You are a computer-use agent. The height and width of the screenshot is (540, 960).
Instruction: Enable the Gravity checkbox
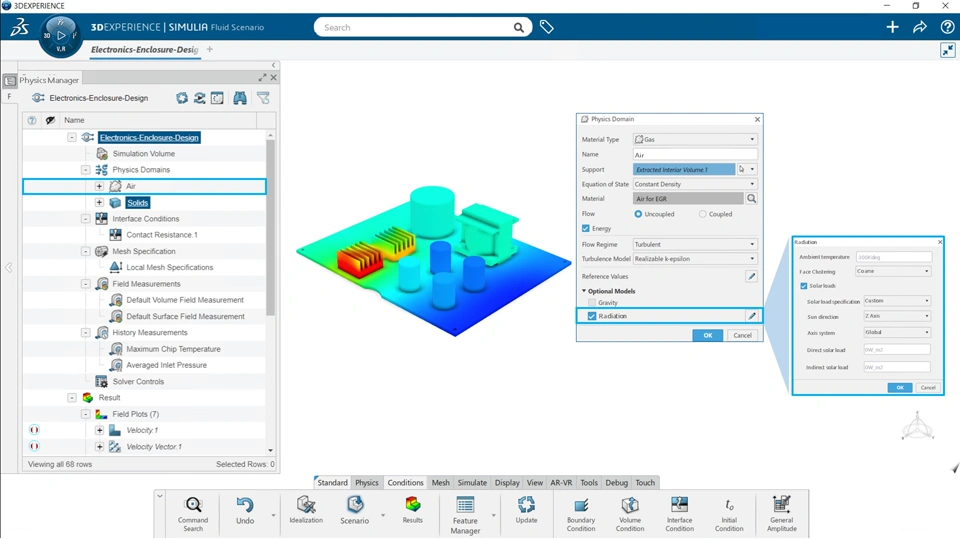coord(591,302)
